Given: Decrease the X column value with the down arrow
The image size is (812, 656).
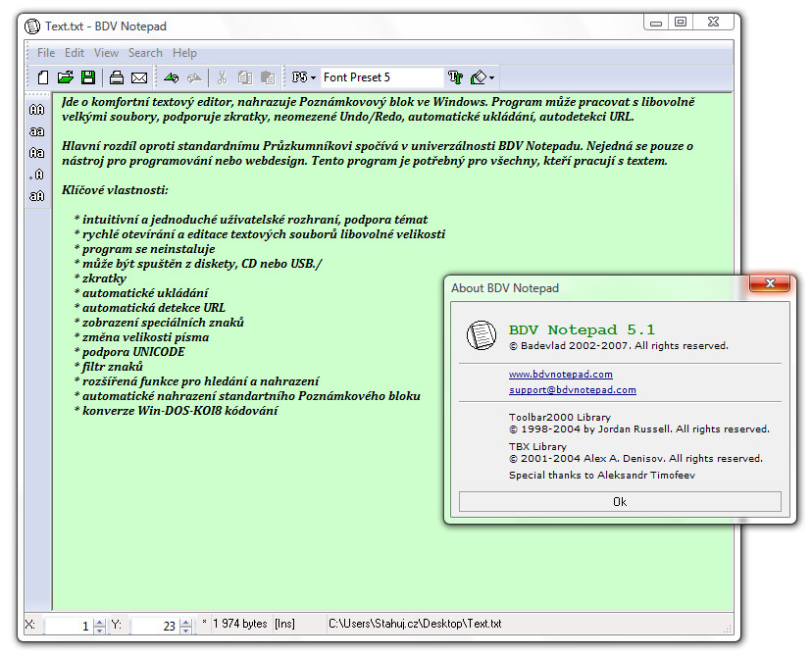Looking at the screenshot, I should pos(99,631).
